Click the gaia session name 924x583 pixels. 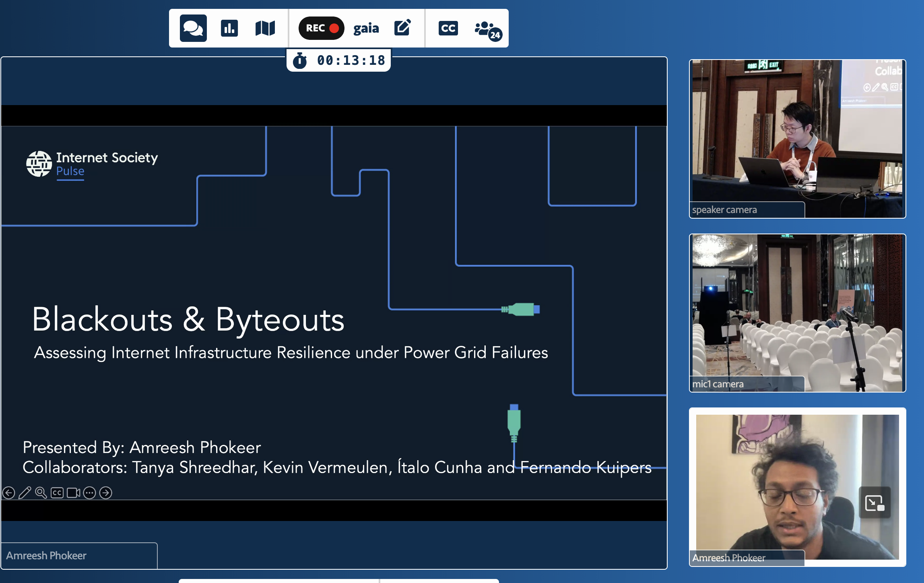(x=366, y=28)
